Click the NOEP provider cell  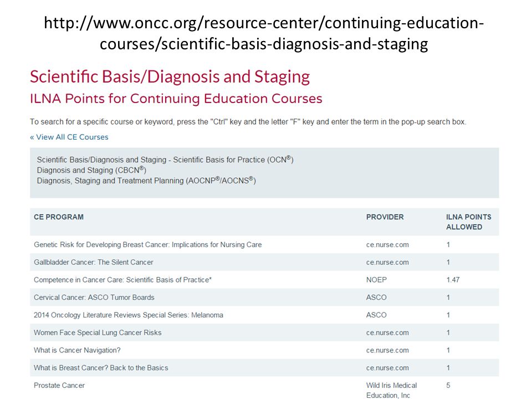[376, 280]
